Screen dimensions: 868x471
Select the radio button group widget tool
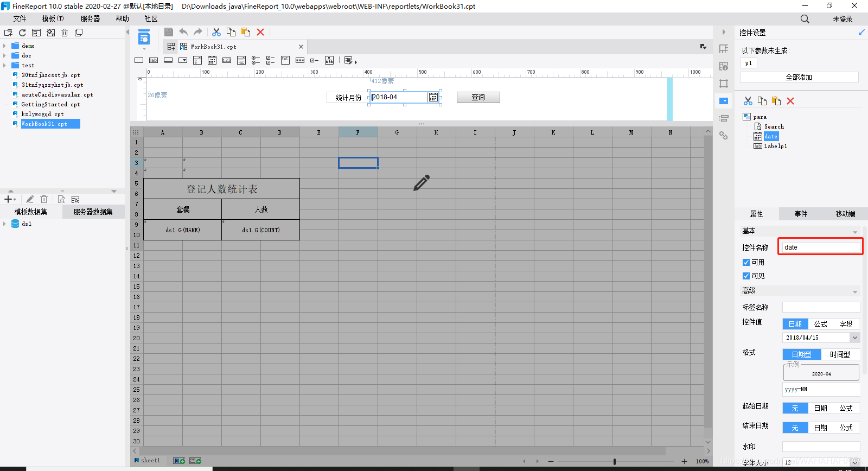click(256, 60)
